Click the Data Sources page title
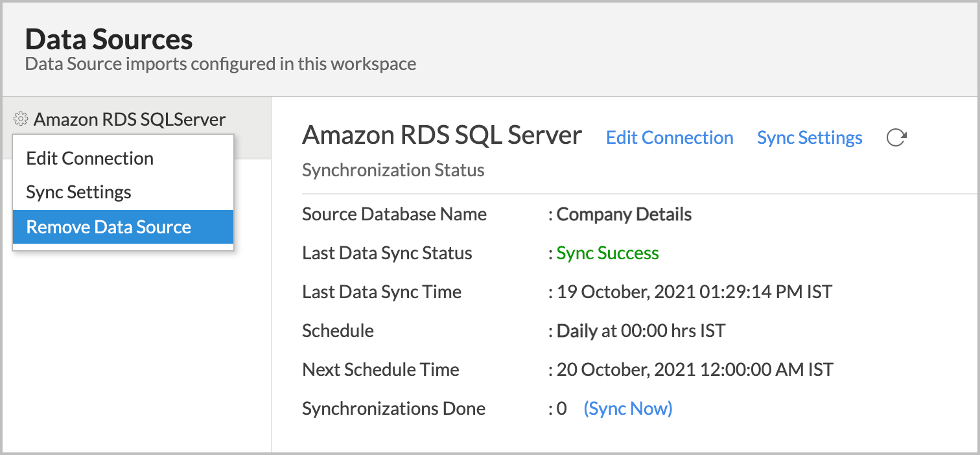The image size is (980, 455). 109,39
